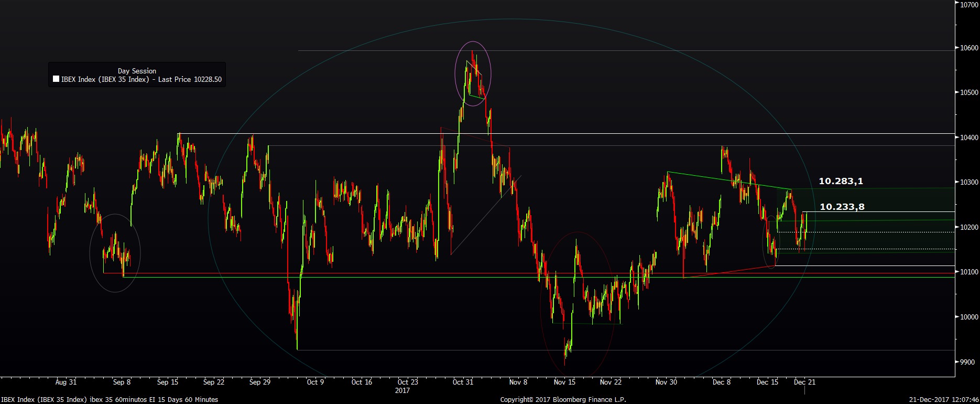This screenshot has width=980, height=404.
Task: Click the Day Session legend title
Action: 137,71
